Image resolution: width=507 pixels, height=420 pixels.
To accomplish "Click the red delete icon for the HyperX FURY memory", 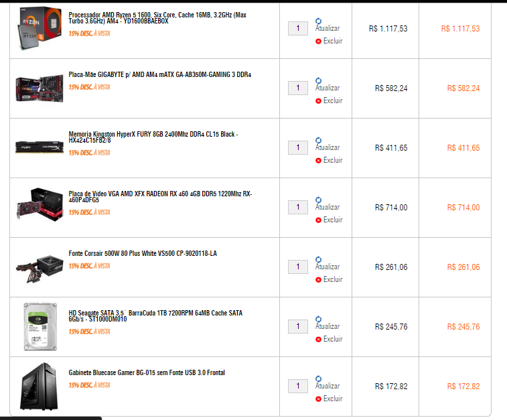I will [x=319, y=160].
